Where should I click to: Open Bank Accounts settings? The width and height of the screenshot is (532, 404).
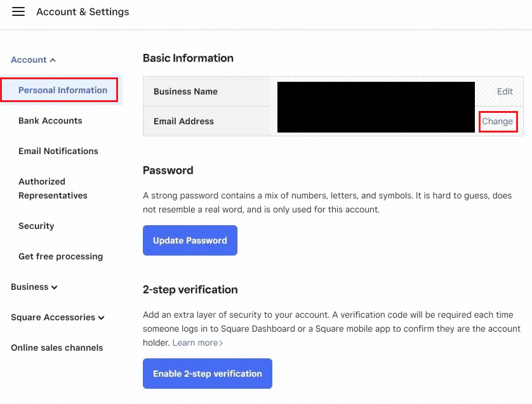point(50,121)
